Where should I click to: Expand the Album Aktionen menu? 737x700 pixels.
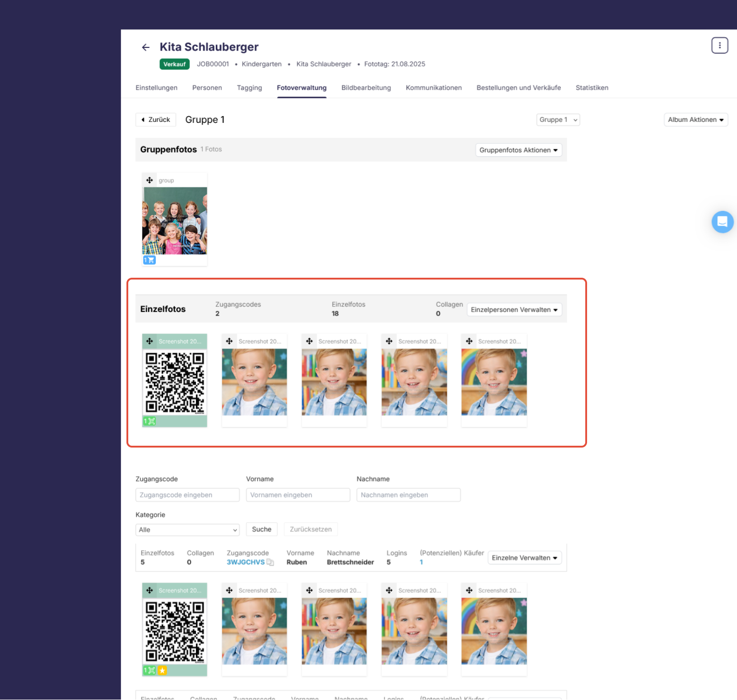click(x=695, y=120)
